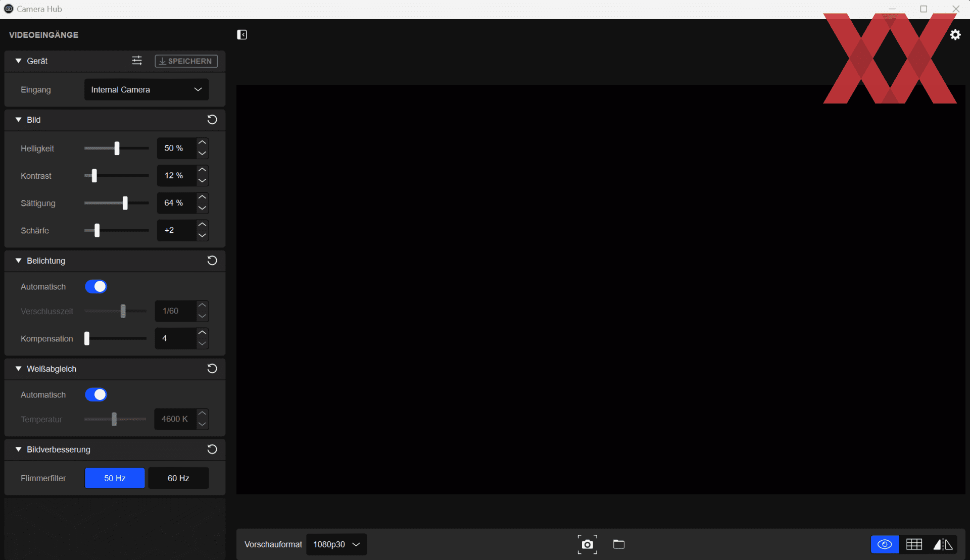Increase Schärfe with up arrow
The height and width of the screenshot is (560, 970).
point(202,224)
